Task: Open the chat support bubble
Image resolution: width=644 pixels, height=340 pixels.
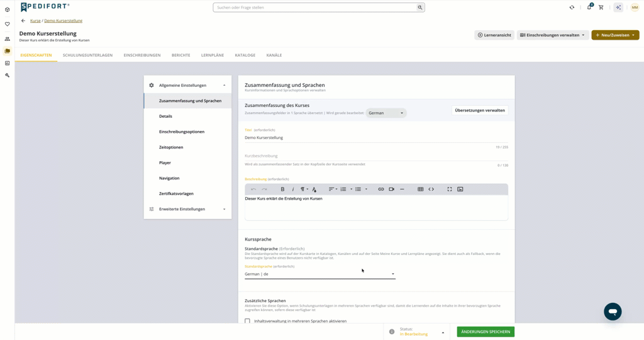Action: (613, 312)
